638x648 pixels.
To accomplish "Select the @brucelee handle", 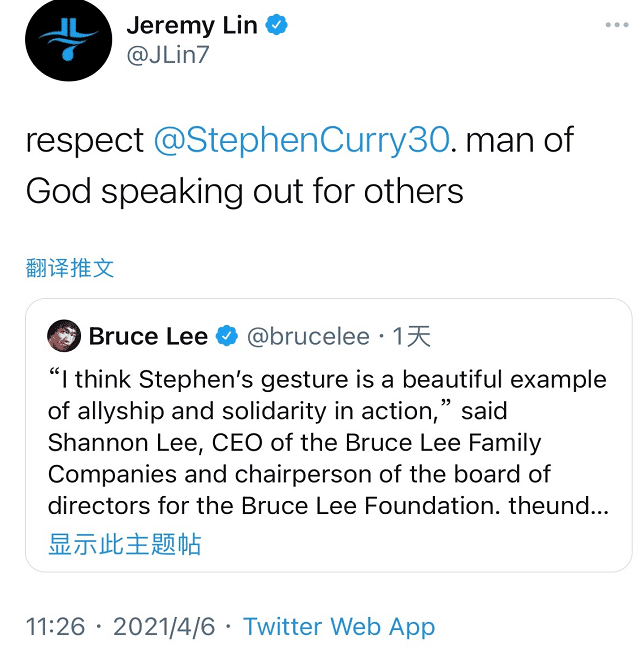I will 307,337.
